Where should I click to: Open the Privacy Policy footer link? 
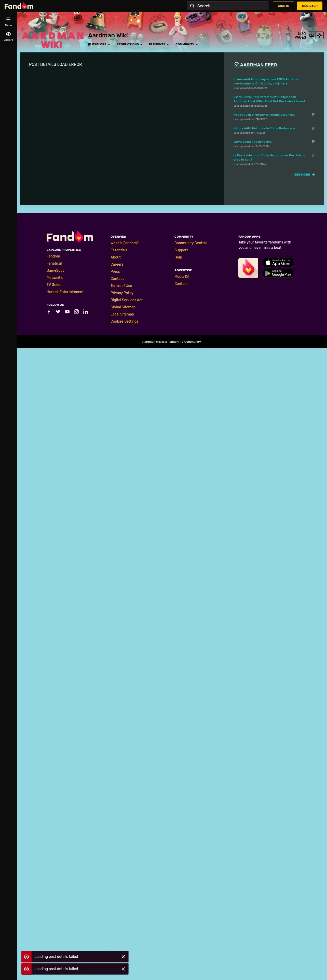click(x=122, y=293)
